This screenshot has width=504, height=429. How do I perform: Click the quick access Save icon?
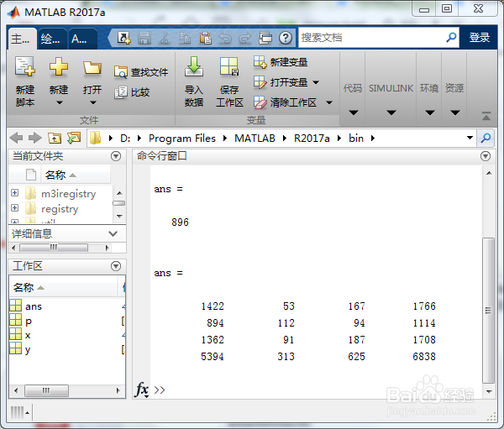pos(144,38)
